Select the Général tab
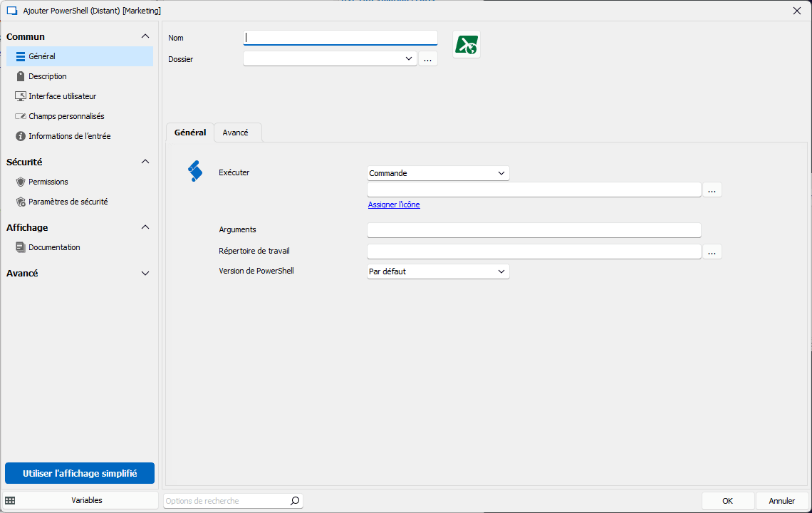 coord(190,133)
